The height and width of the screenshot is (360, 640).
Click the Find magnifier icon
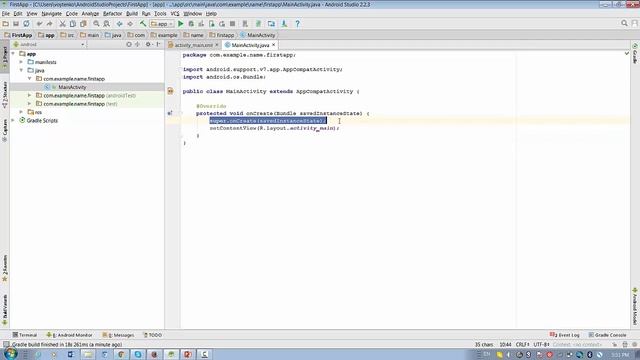(96, 24)
